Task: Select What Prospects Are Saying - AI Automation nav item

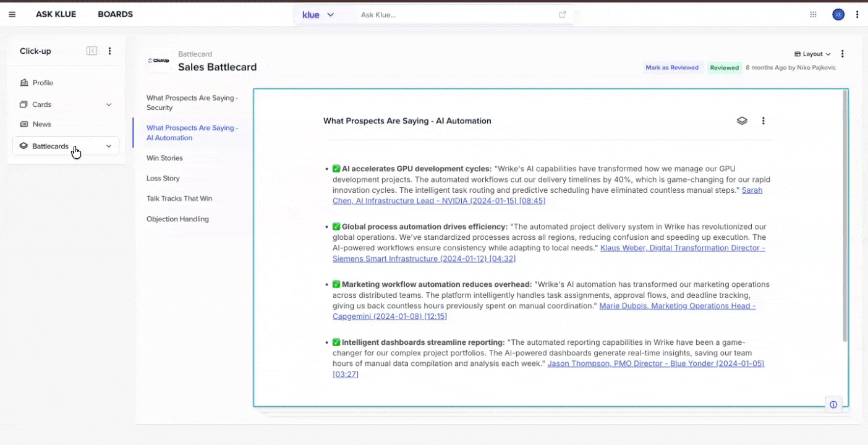Action: coord(192,133)
